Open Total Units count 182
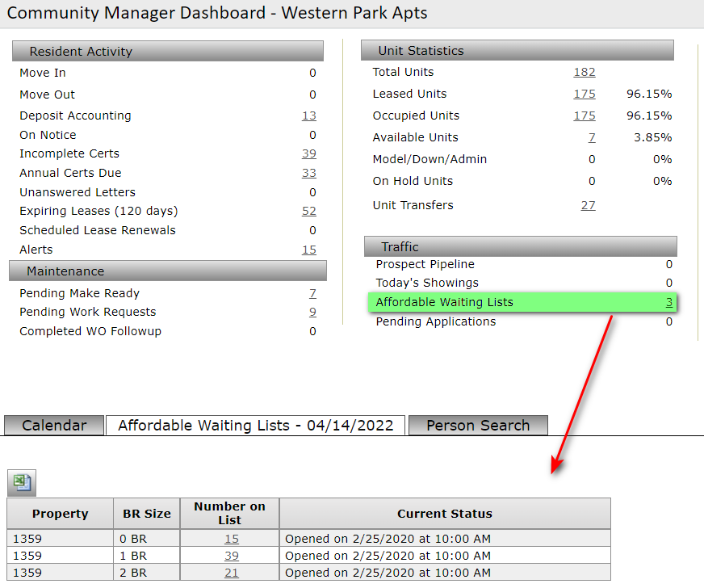The width and height of the screenshot is (704, 588). pyautogui.click(x=585, y=73)
